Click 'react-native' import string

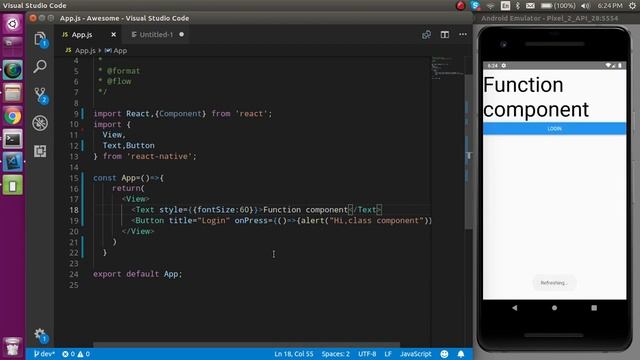(x=161, y=156)
